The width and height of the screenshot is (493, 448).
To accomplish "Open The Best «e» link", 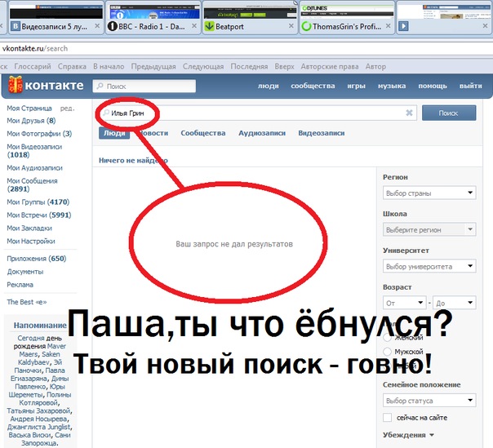I will (27, 302).
